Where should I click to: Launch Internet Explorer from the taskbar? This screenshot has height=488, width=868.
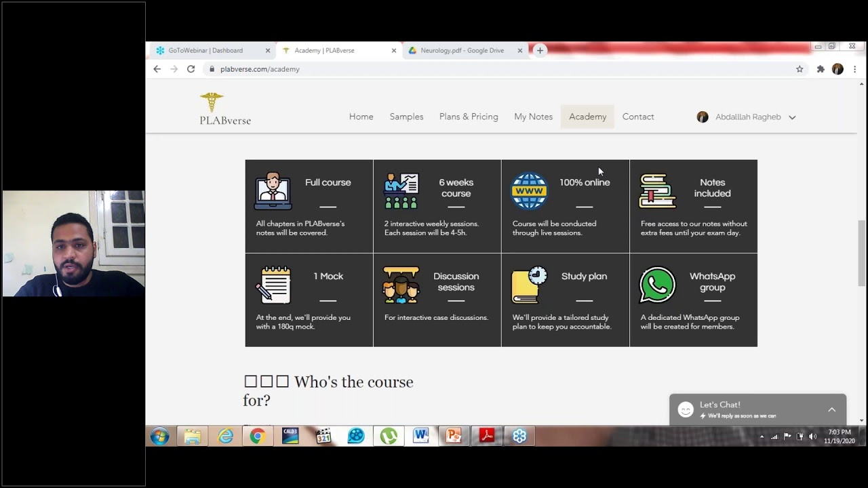coord(225,436)
